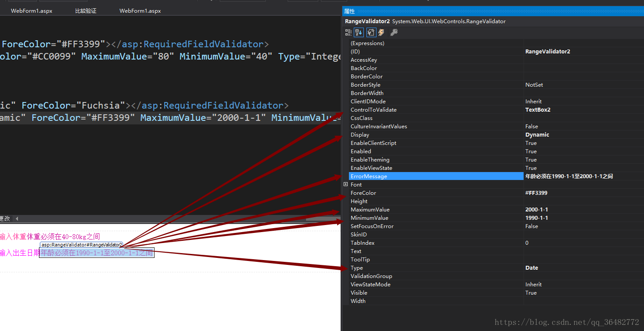The height and width of the screenshot is (331, 644).
Task: Sort properties alphabetically
Action: (x=359, y=32)
